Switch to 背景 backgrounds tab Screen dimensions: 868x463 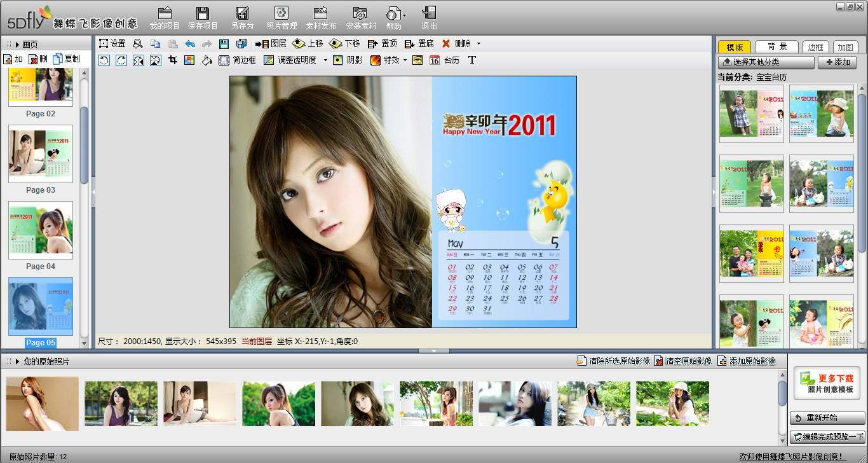(777, 46)
